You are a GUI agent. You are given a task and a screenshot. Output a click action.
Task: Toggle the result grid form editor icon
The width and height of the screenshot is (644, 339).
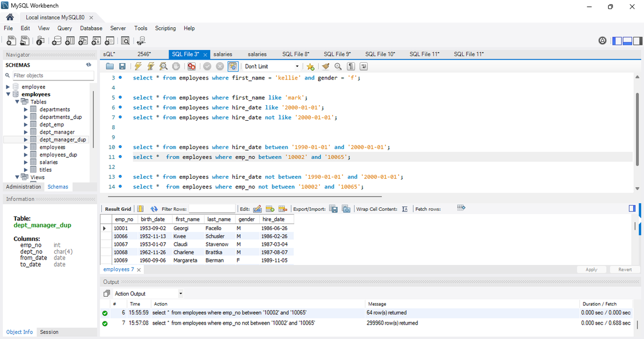[x=141, y=209]
